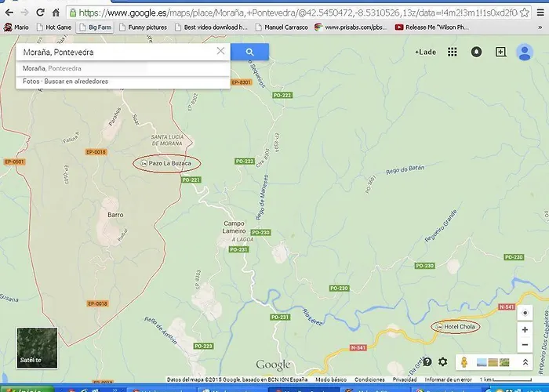549x392 pixels.
Task: Click Buscar en alrededores
Action: coord(76,82)
